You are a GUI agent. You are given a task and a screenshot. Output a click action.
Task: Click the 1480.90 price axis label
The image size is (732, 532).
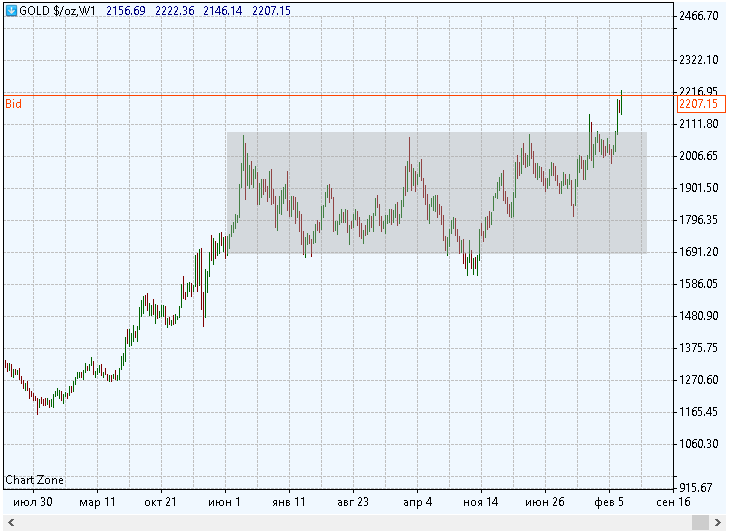(698, 316)
